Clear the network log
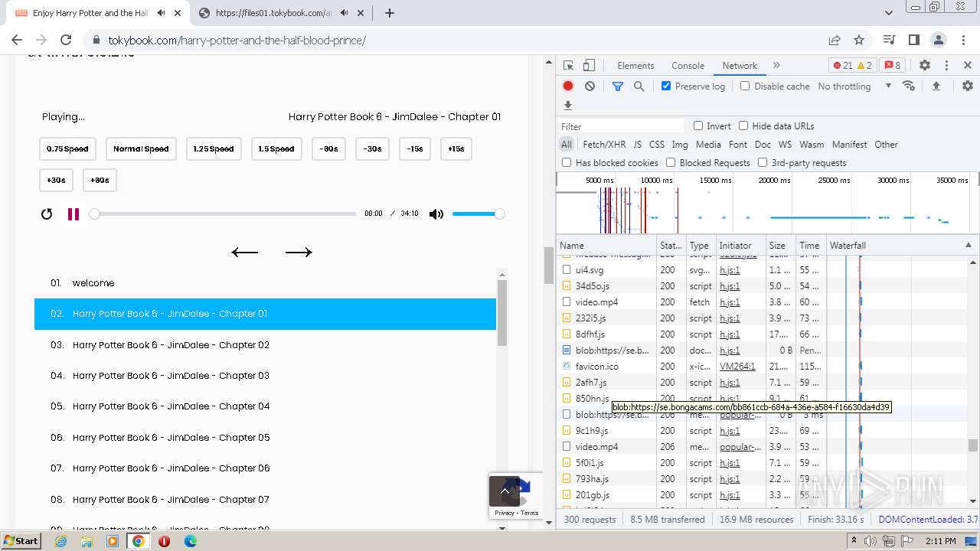Screen dimensions: 980x551 point(590,86)
